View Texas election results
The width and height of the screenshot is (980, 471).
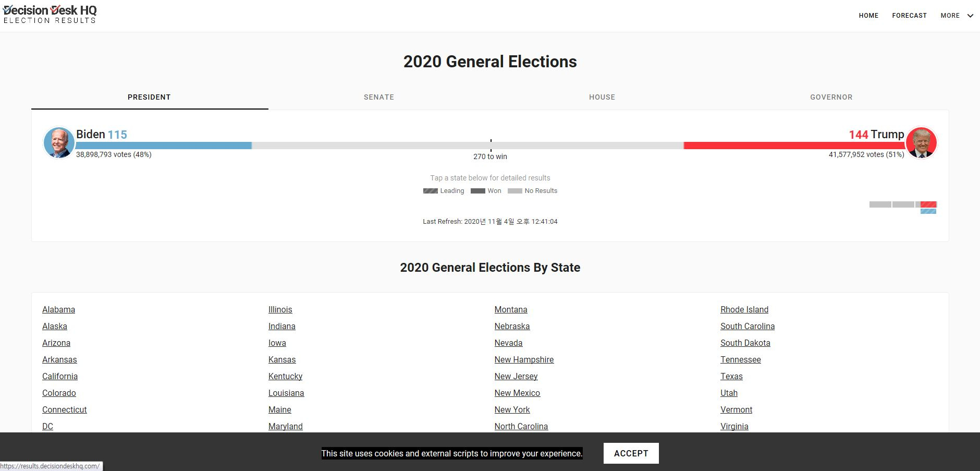point(731,376)
